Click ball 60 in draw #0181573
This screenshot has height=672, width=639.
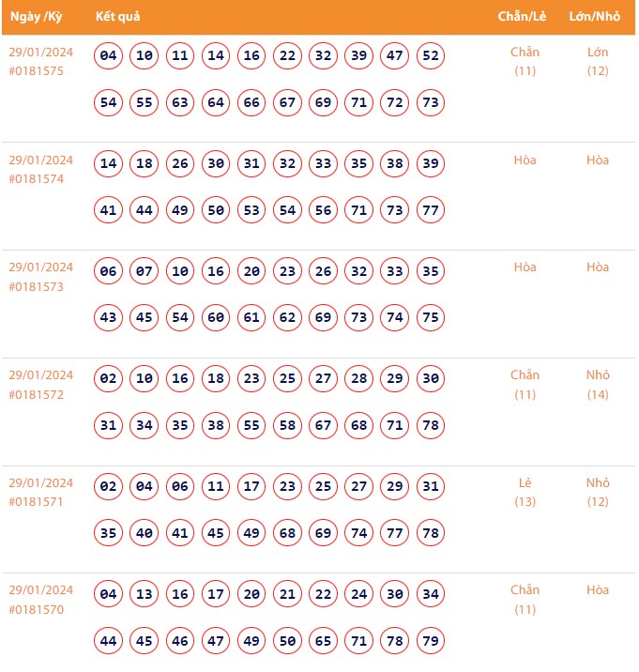[x=216, y=318]
